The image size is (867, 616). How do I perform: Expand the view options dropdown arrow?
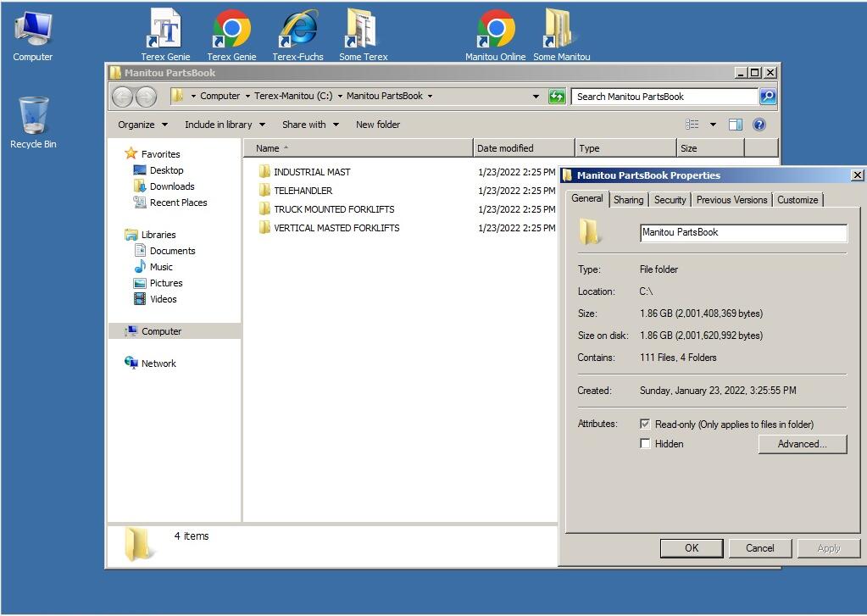713,125
